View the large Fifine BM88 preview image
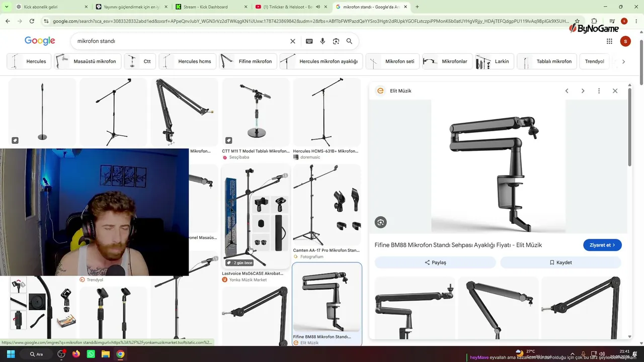 pos(498,166)
